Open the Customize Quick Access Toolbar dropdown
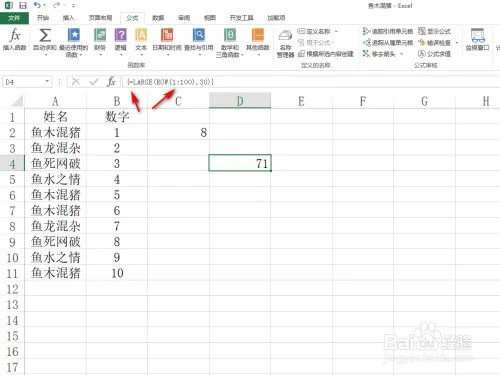Viewport: 500px width, 375px height. click(x=73, y=6)
